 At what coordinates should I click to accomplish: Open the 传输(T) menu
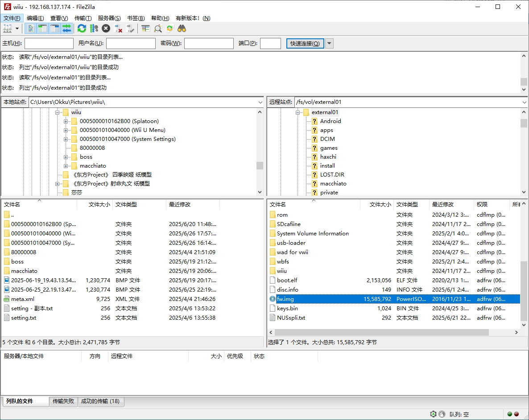[83, 18]
